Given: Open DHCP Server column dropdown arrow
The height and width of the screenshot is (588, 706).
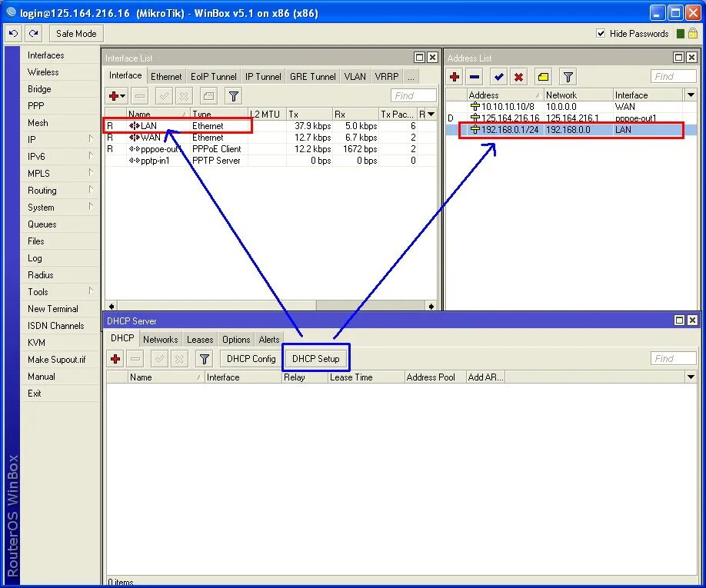Looking at the screenshot, I should click(x=691, y=377).
